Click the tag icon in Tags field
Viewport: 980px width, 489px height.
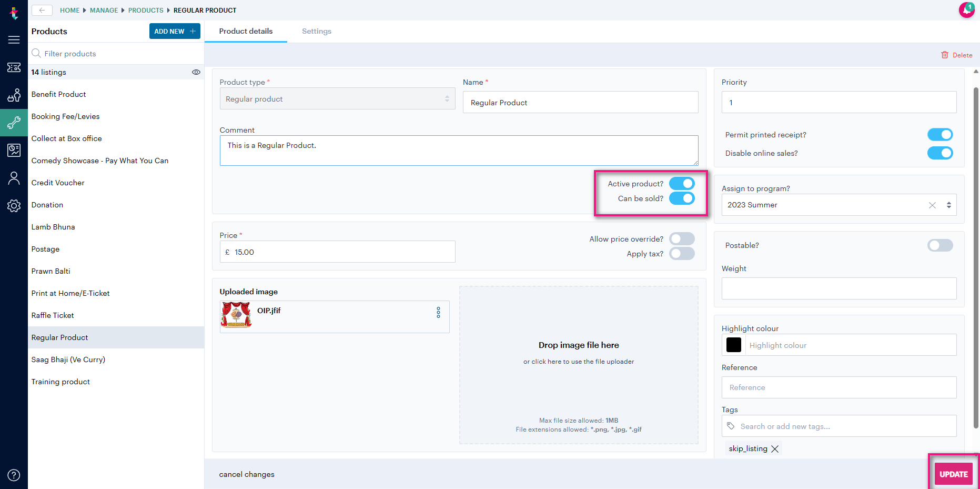pos(731,426)
